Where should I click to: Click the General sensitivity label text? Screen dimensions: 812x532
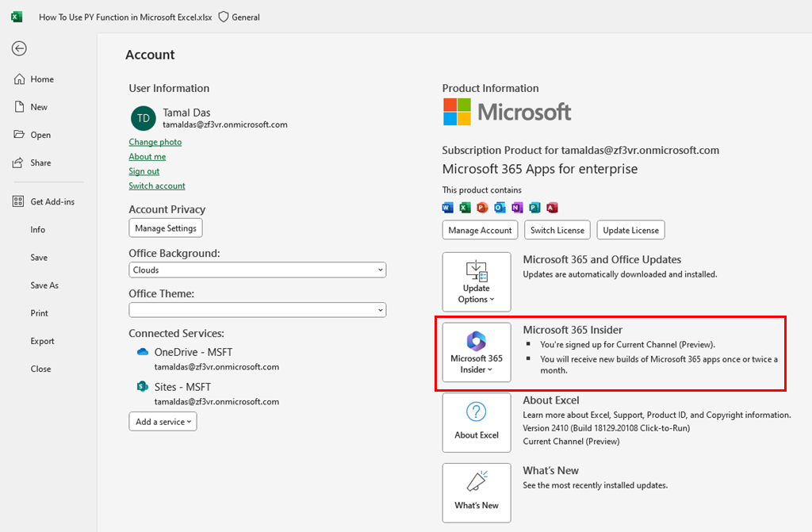(246, 17)
